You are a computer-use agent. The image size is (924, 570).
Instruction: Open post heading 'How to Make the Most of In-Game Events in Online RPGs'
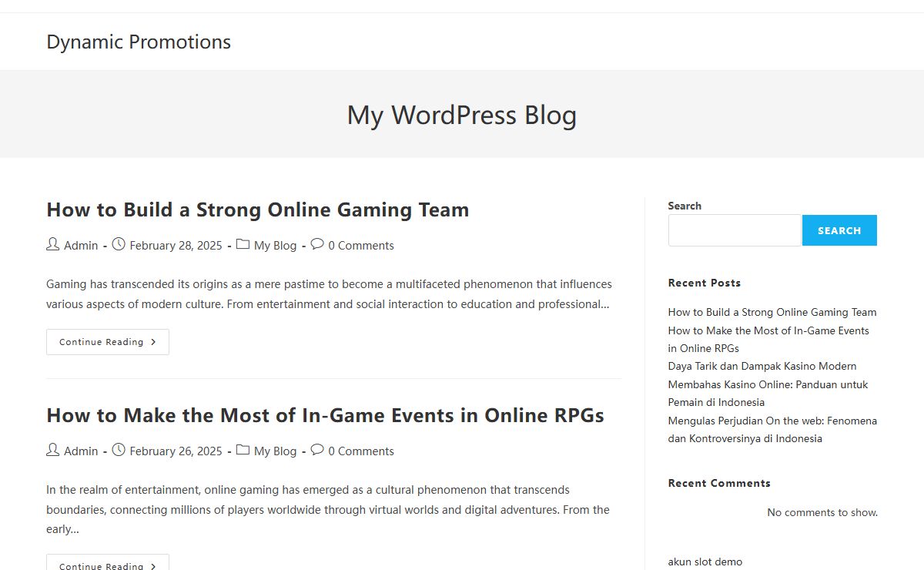[325, 415]
